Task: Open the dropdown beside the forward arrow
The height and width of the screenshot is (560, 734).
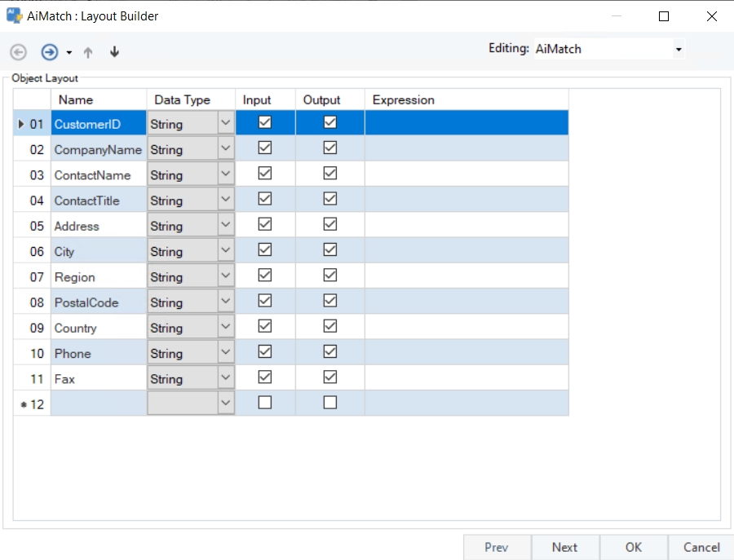Action: tap(69, 53)
